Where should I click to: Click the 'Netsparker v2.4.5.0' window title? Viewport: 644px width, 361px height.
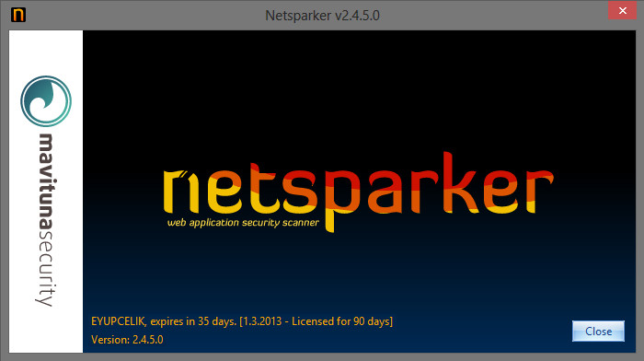click(322, 16)
